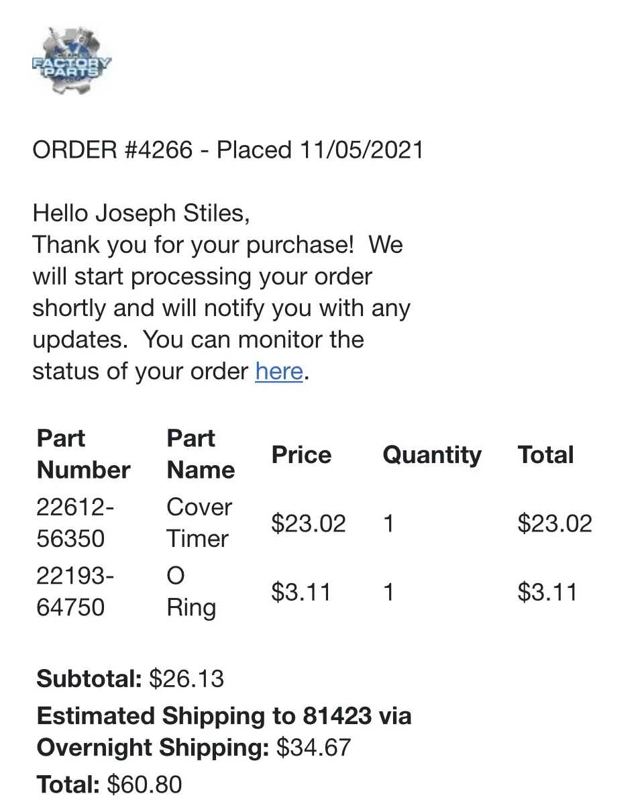Screen dimensions: 644x812
Task: Click the $3.11 row total cell
Action: click(547, 593)
